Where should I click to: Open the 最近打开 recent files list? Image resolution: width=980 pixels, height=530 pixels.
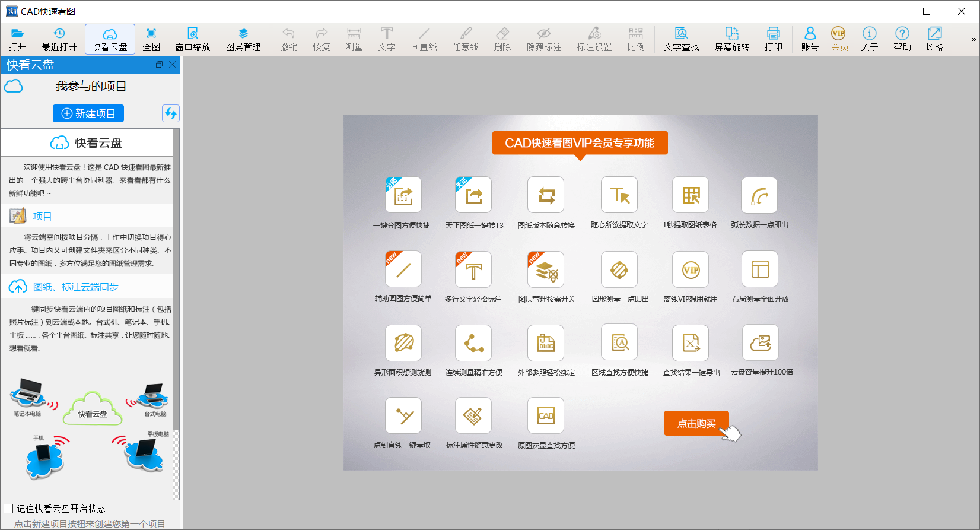pos(59,40)
